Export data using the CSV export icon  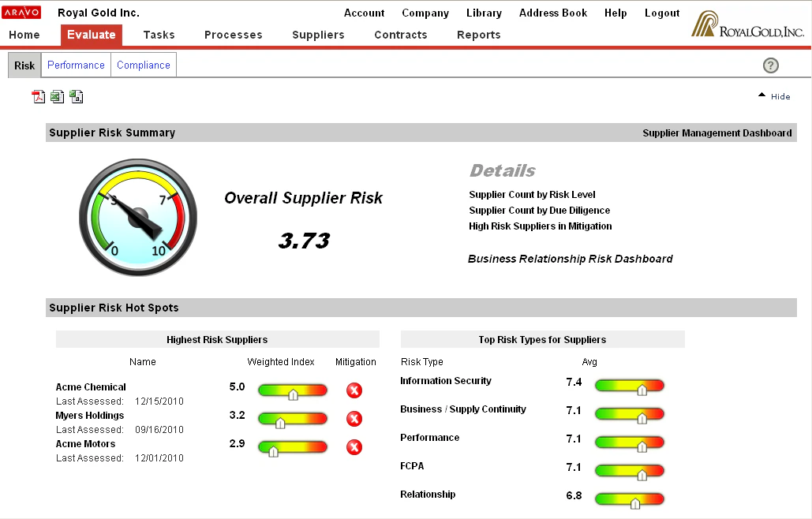[76, 95]
